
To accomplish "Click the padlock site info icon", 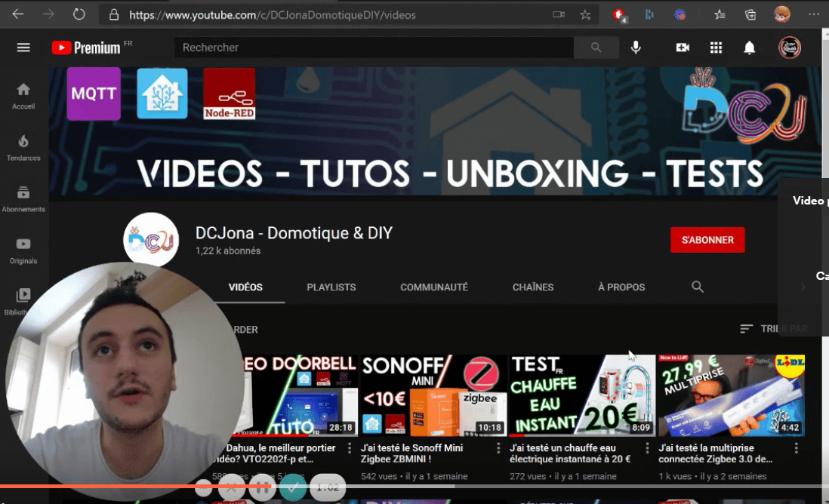I will (114, 15).
